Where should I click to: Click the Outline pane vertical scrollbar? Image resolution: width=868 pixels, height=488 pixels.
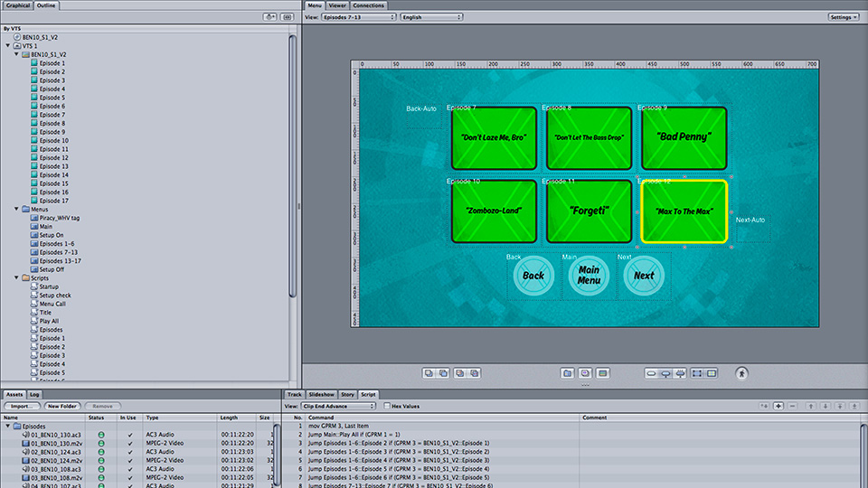(292, 166)
